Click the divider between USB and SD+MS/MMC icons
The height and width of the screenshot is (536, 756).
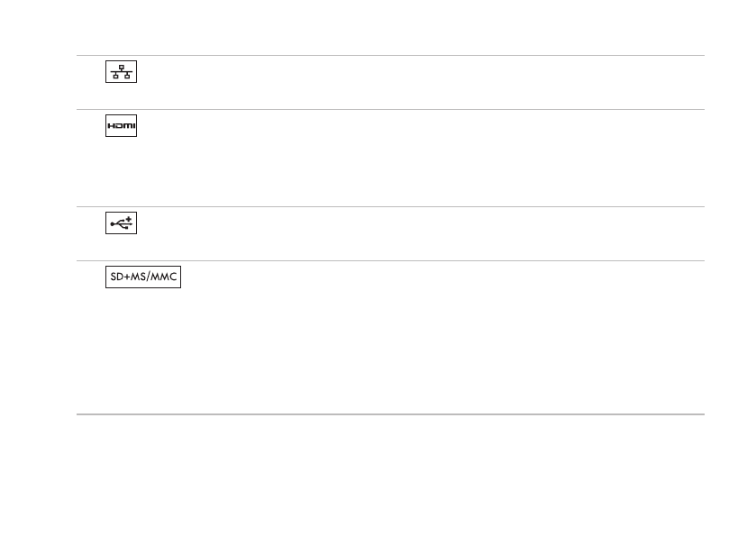(x=389, y=261)
